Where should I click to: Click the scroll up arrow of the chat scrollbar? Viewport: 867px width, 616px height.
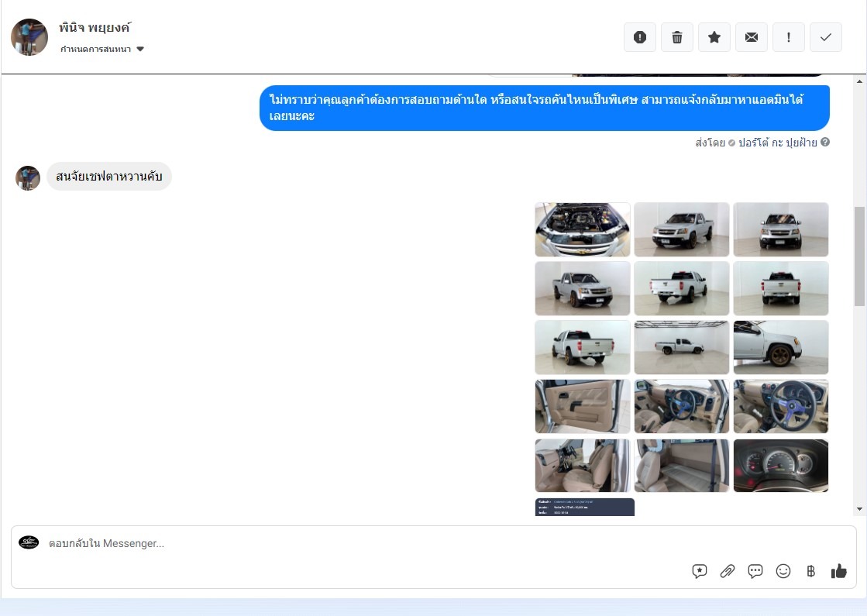point(859,82)
